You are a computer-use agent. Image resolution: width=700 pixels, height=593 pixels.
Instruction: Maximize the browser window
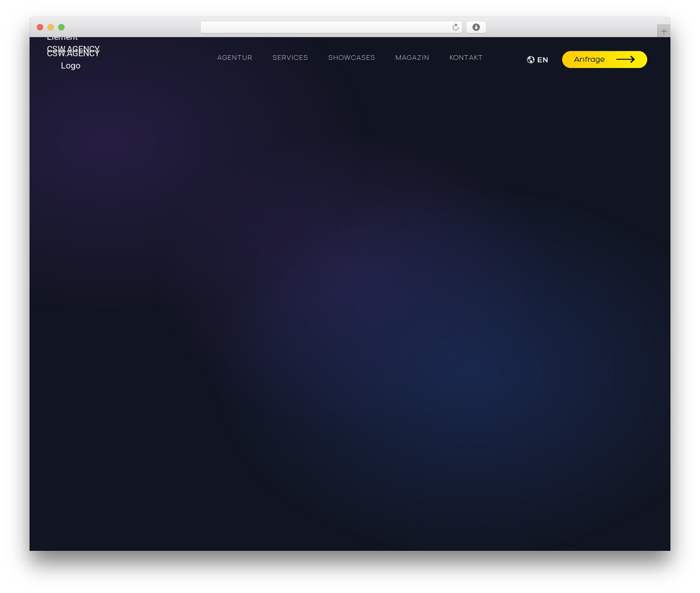point(61,27)
